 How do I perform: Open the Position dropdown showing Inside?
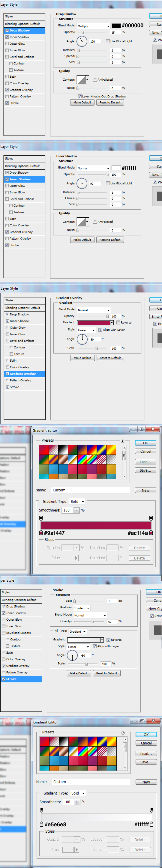[x=82, y=608]
